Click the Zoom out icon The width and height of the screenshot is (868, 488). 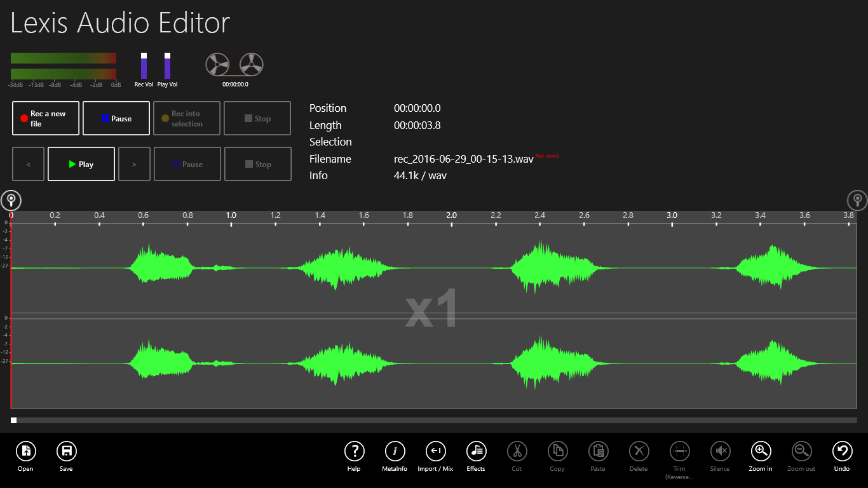click(801, 451)
